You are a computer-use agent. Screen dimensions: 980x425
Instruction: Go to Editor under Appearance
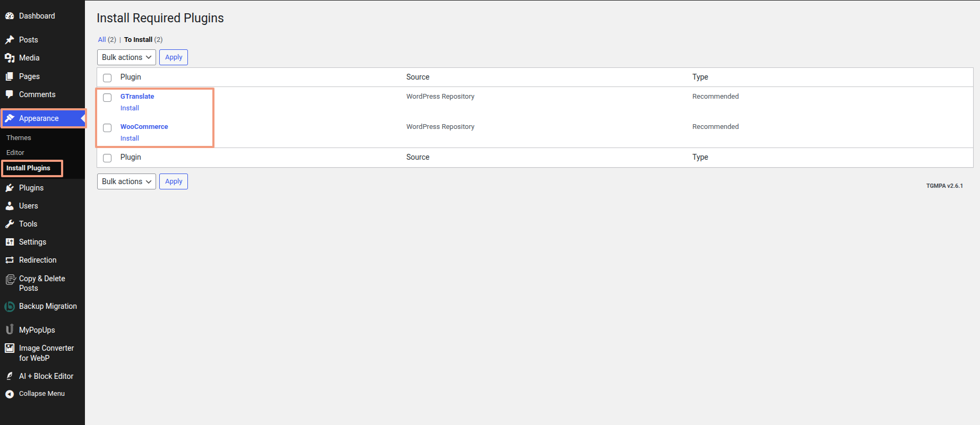coord(15,152)
